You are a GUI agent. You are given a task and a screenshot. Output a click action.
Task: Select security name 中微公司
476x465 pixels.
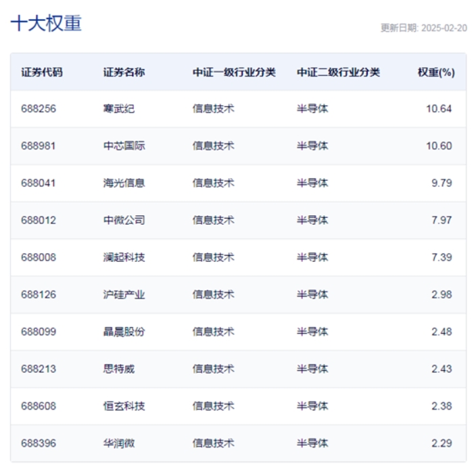(x=124, y=220)
